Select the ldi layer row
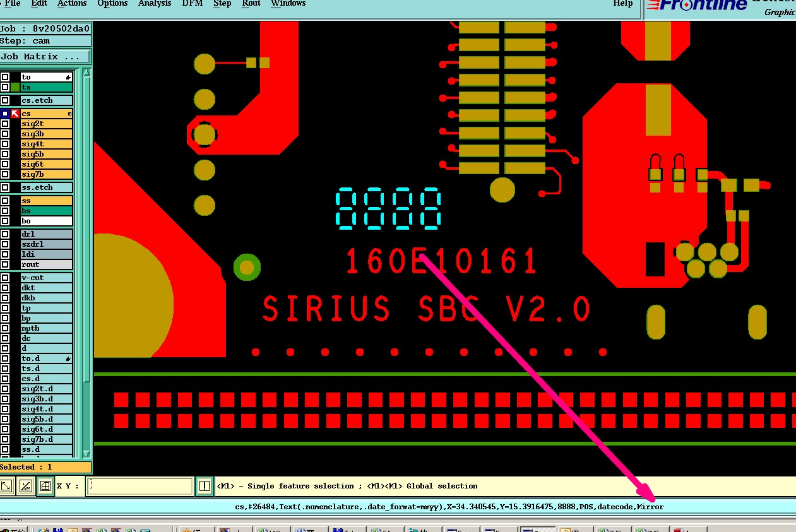 pos(46,254)
